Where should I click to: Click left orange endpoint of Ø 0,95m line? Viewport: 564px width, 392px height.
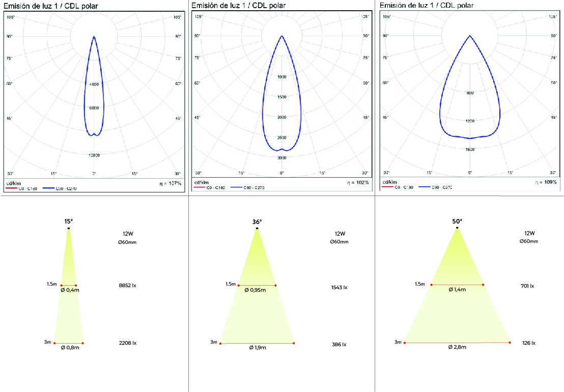(238, 286)
